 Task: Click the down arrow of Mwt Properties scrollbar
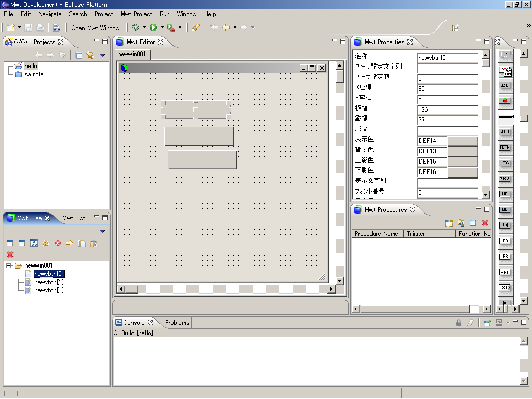pyautogui.click(x=486, y=195)
